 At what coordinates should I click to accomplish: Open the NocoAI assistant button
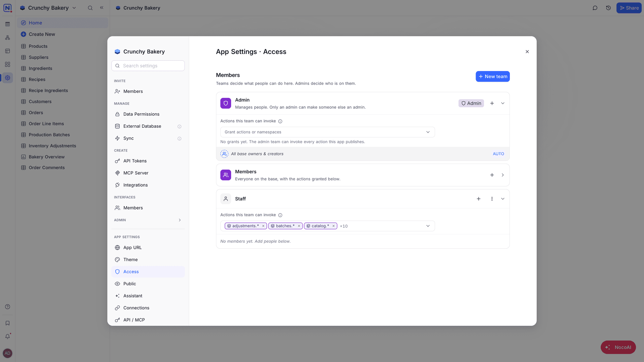click(618, 347)
